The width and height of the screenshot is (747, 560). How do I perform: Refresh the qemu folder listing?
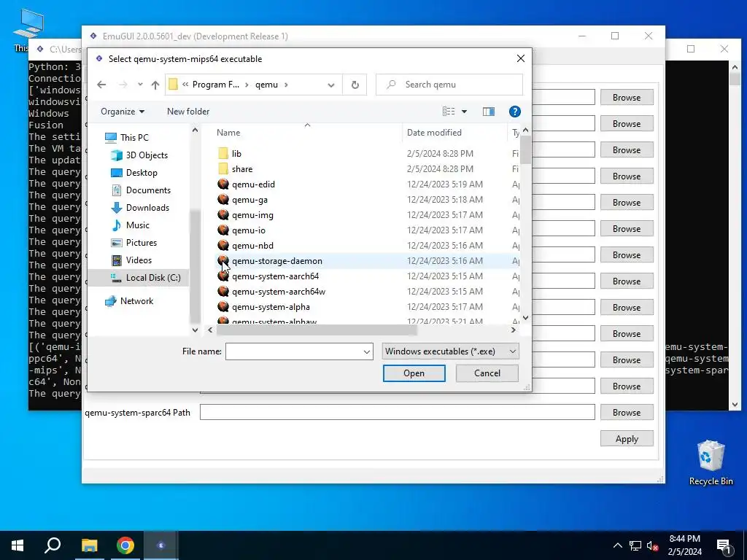tap(355, 85)
